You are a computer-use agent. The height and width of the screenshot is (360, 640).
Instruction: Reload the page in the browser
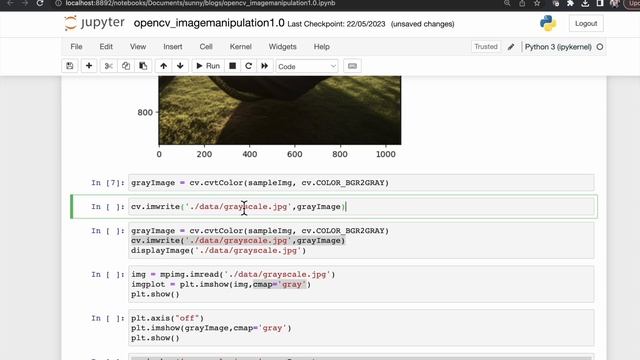[x=40, y=3]
